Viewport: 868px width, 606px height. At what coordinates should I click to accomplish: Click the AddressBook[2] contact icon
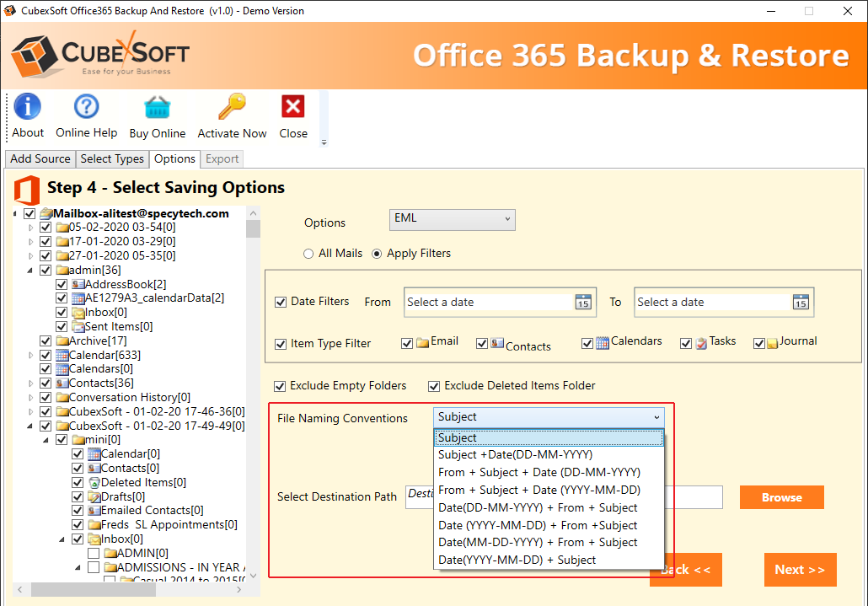click(78, 285)
